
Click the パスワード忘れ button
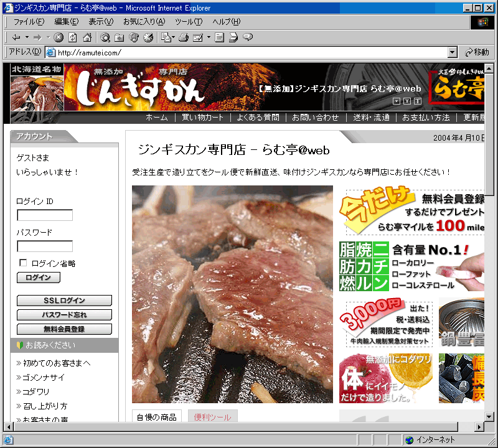(64, 315)
